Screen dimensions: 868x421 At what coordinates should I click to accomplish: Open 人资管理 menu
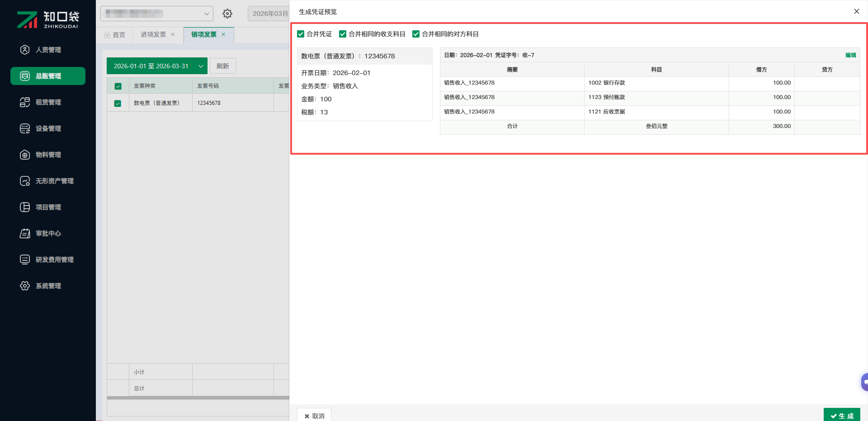pyautogui.click(x=48, y=50)
